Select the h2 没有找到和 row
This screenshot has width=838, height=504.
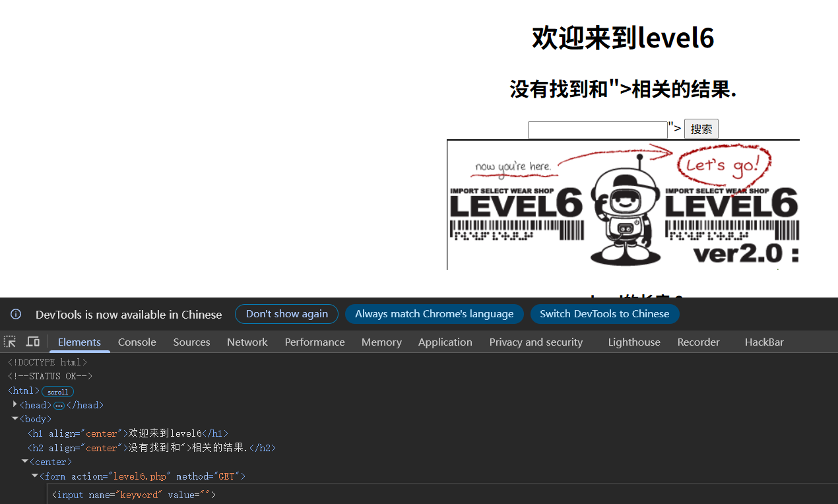pyautogui.click(x=152, y=448)
